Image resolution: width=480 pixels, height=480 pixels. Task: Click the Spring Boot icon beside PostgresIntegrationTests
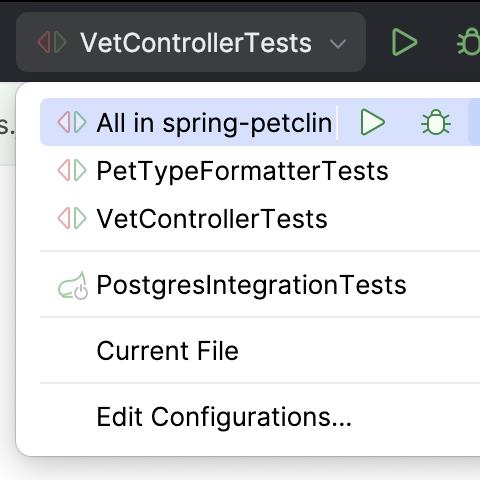[x=73, y=286]
